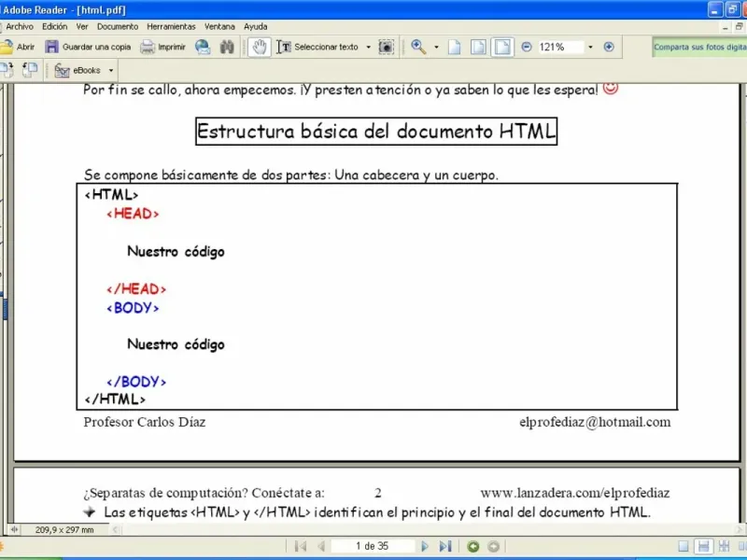Select the Hand tool

(260, 47)
